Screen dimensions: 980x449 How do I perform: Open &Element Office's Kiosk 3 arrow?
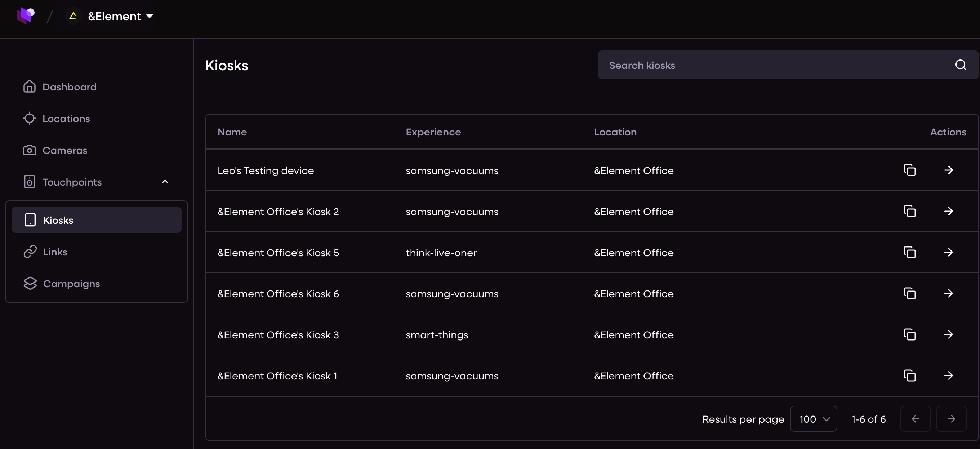[948, 334]
